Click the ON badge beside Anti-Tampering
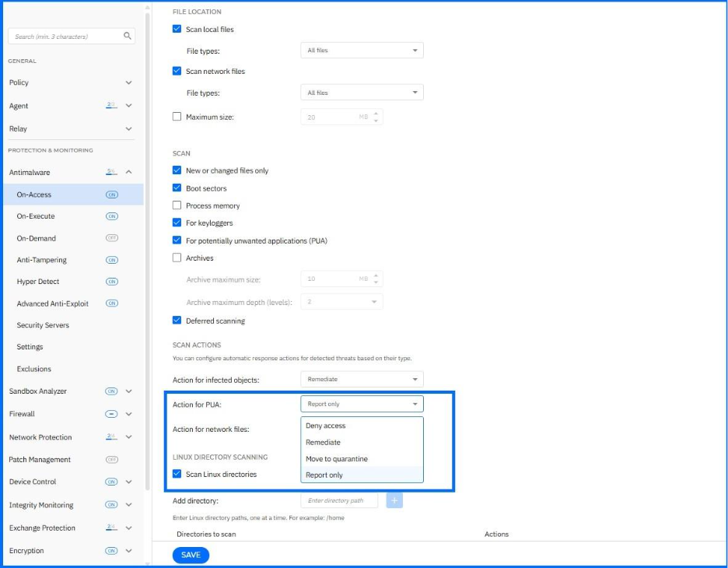This screenshot has height=568, width=728. (x=112, y=260)
